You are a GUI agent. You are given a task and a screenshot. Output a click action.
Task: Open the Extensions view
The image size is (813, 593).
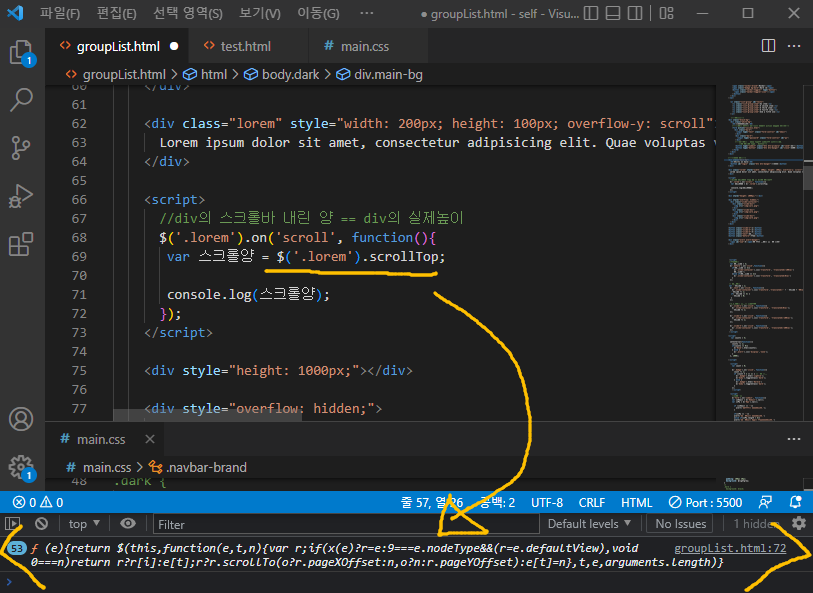(x=21, y=244)
